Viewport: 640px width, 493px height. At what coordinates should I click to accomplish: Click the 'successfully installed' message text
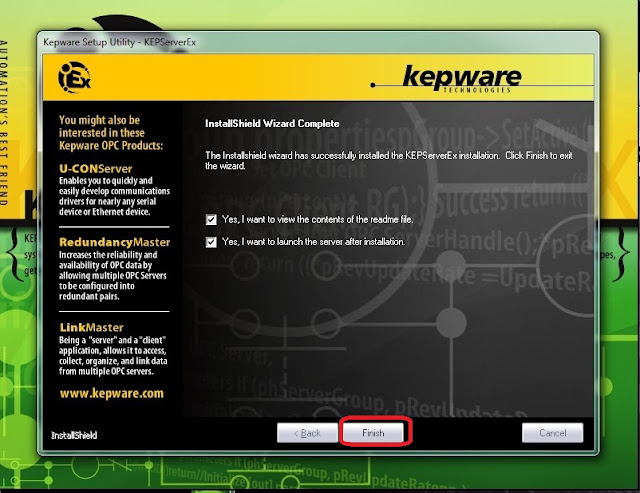pyautogui.click(x=389, y=161)
